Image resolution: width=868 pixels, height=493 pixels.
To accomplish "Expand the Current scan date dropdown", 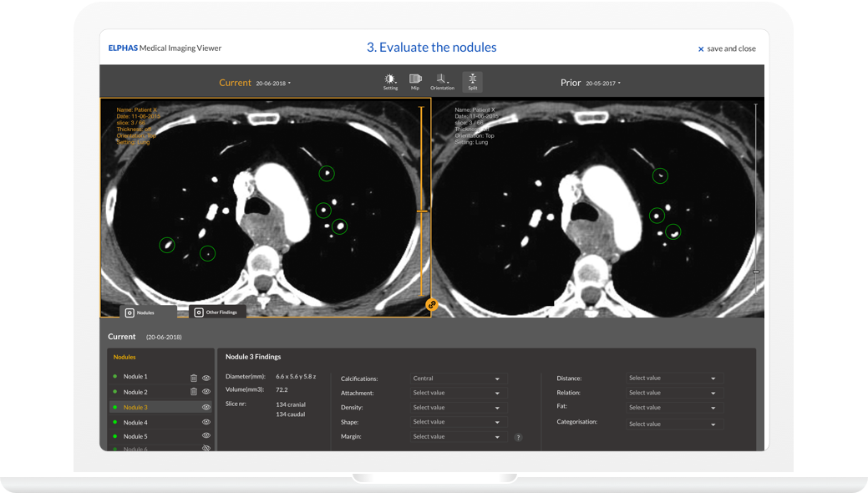I will tap(273, 84).
